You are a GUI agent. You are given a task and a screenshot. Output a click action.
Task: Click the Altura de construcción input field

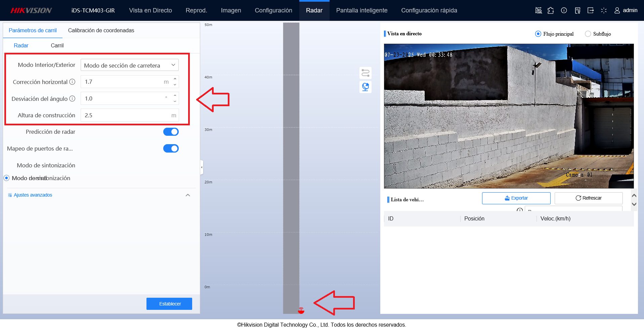click(130, 115)
